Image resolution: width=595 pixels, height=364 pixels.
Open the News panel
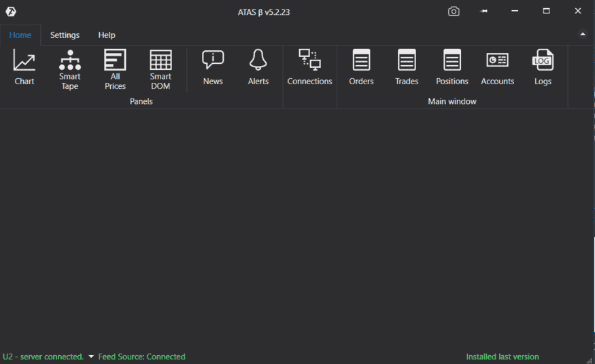pos(213,67)
